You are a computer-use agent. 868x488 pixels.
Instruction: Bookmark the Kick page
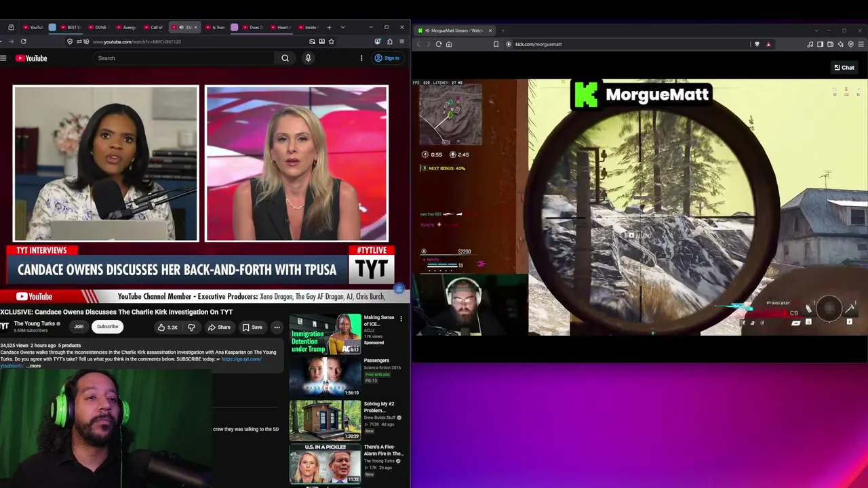click(x=496, y=44)
